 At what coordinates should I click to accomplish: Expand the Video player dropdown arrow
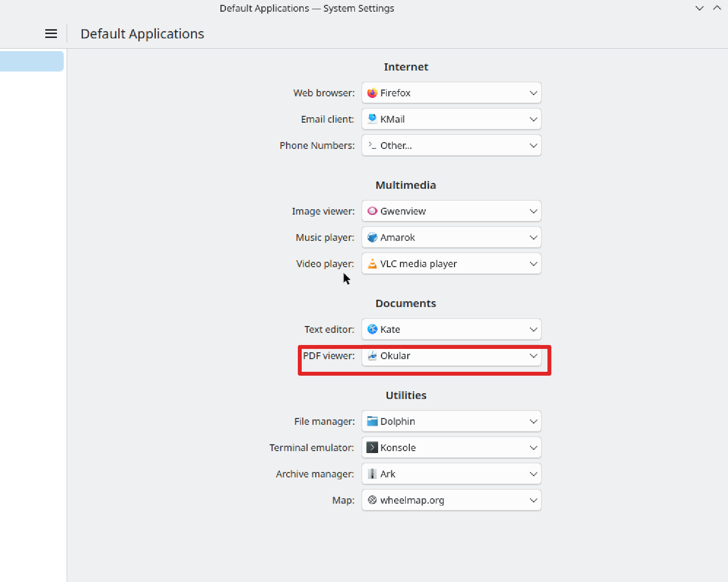(533, 264)
